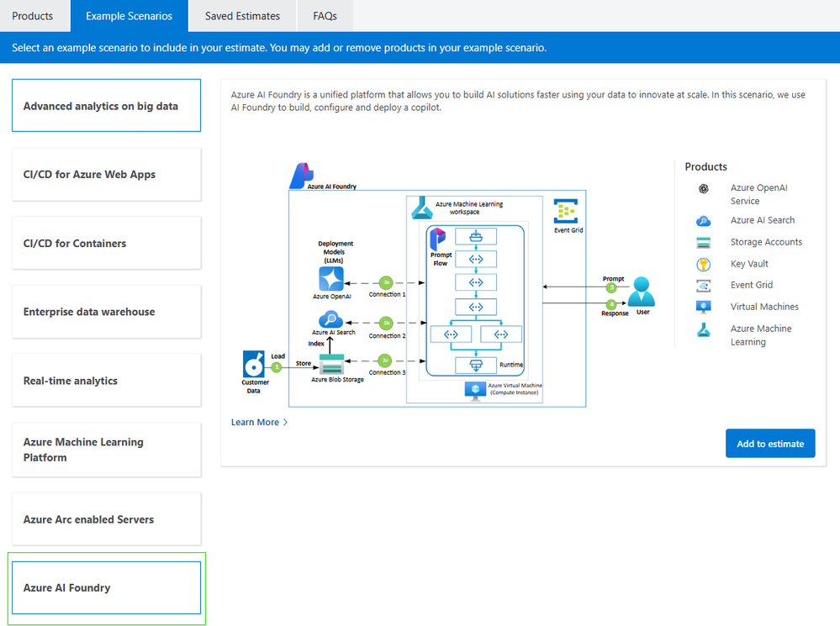
Task: Click the Virtual Machines product text
Action: [764, 307]
